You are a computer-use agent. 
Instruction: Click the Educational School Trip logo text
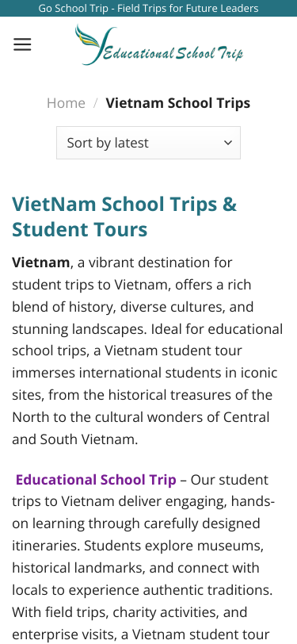click(x=173, y=53)
